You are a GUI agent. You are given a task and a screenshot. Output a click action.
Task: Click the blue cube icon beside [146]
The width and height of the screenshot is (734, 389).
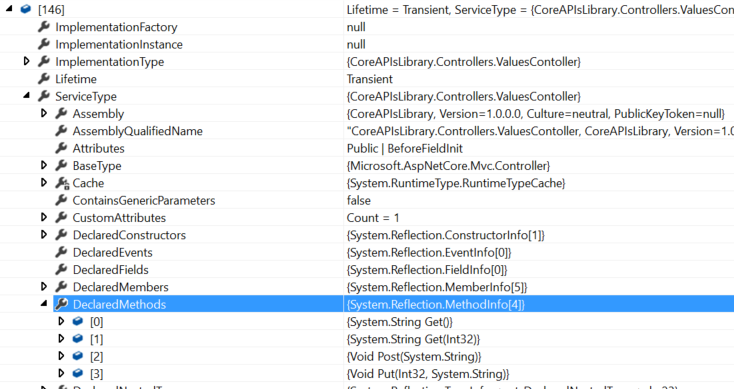pos(26,9)
